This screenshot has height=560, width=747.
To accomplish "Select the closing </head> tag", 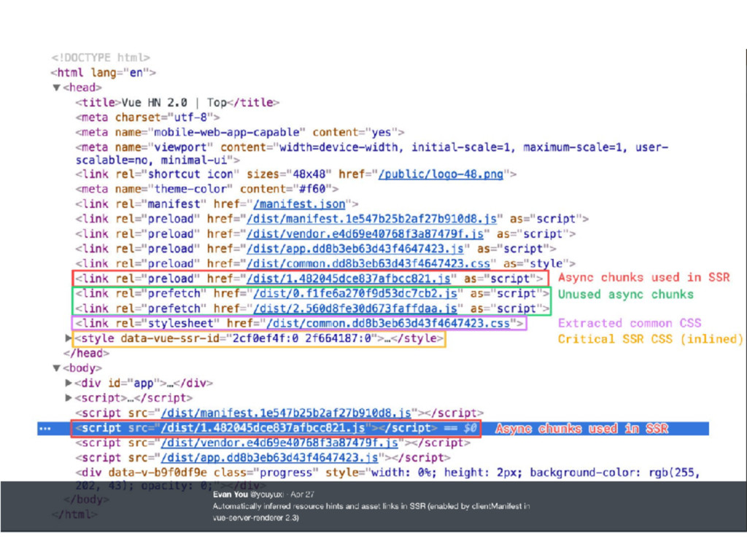I will coord(86,354).
